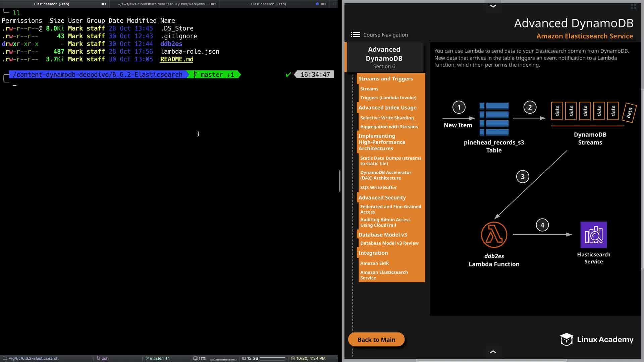Click the Course Navigation hamburger icon
Image resolution: width=644 pixels, height=362 pixels.
(x=355, y=35)
